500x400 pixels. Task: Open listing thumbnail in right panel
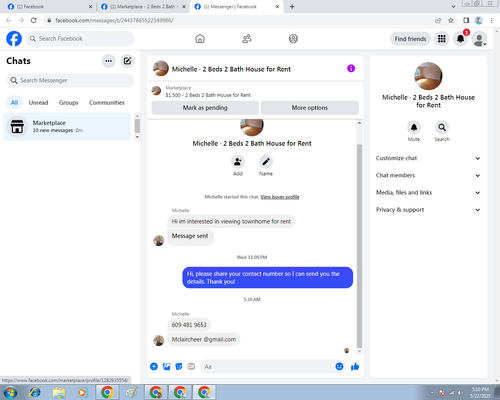428,76
